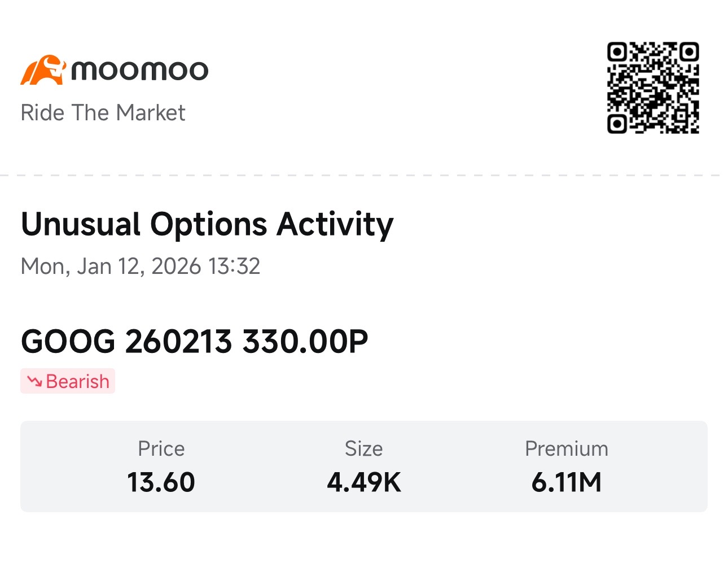
Task: Click the Price label
Action: pyautogui.click(x=161, y=449)
